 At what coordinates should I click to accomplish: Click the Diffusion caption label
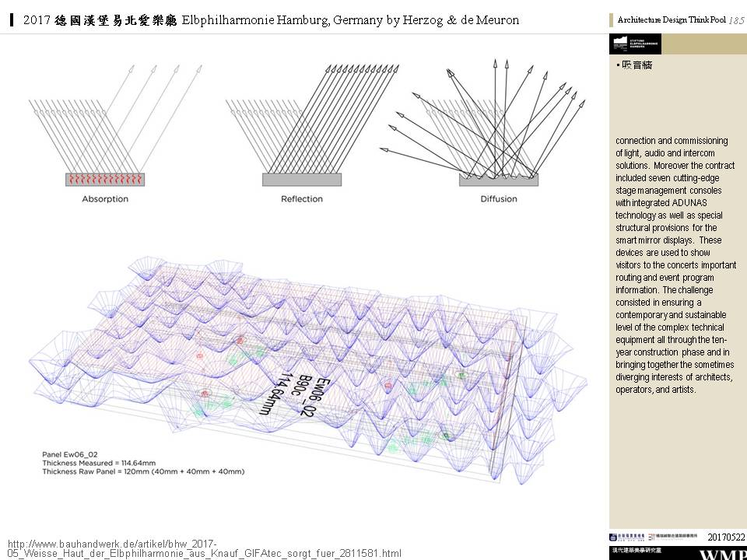pos(498,199)
